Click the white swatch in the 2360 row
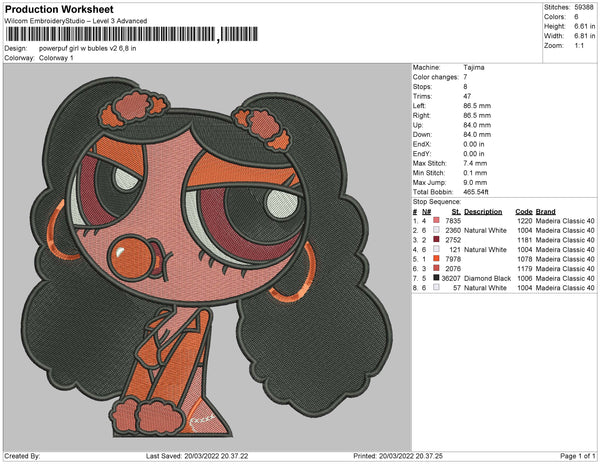Image resolution: width=600 pixels, height=464 pixels. [x=436, y=230]
